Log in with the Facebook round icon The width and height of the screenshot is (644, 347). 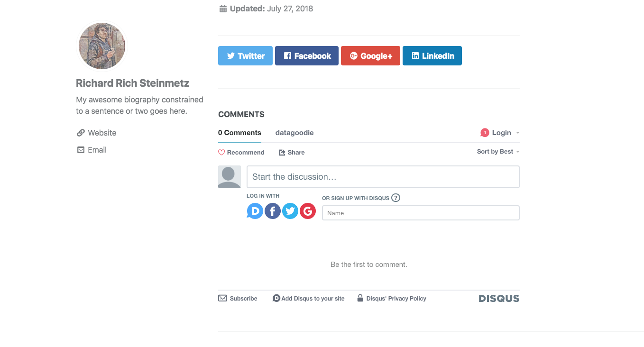(273, 211)
